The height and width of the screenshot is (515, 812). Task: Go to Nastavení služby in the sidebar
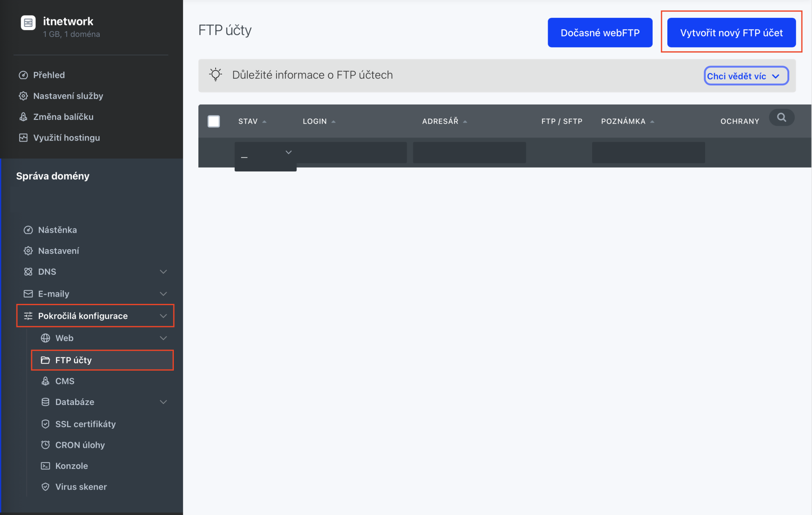point(68,96)
